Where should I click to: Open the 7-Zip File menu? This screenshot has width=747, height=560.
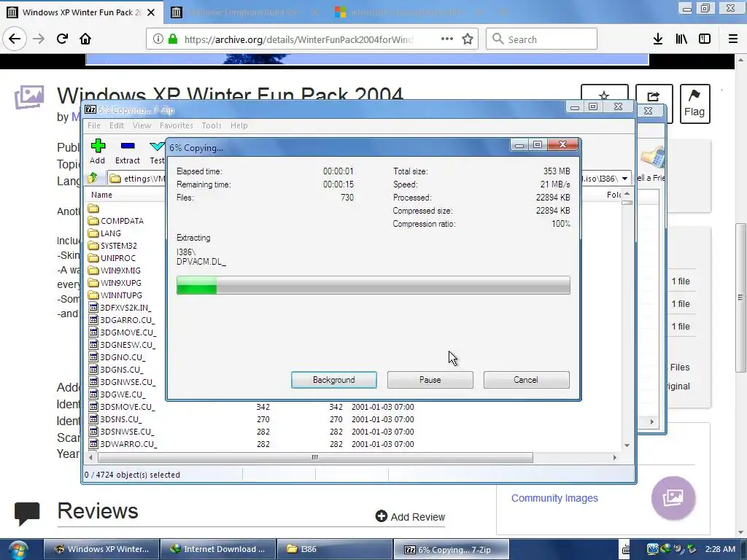94,125
